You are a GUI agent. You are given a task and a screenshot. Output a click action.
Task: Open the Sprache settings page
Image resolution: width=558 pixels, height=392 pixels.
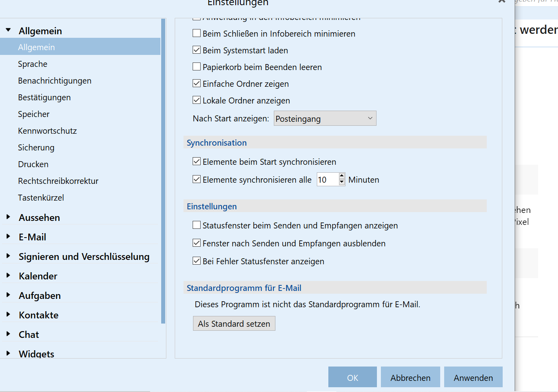(33, 64)
